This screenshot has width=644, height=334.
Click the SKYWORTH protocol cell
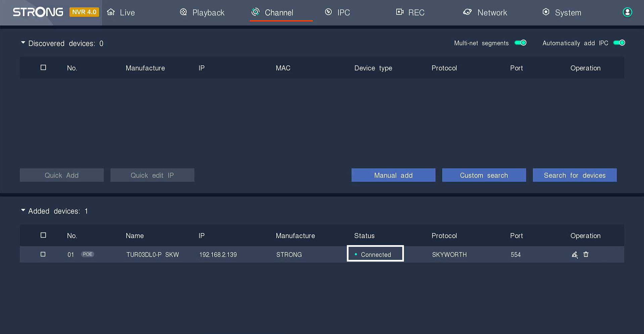[x=449, y=255]
